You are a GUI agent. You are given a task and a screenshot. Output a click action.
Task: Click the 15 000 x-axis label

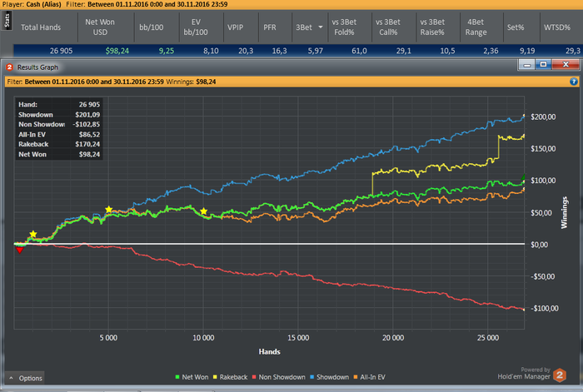298,338
